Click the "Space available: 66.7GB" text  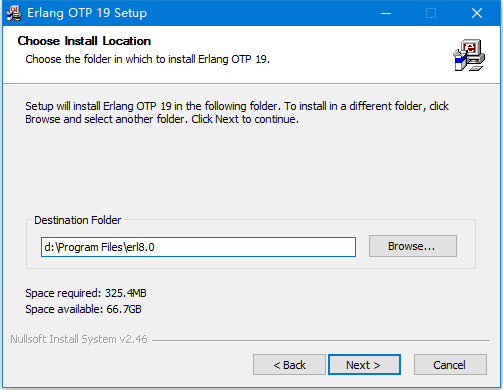pos(83,309)
